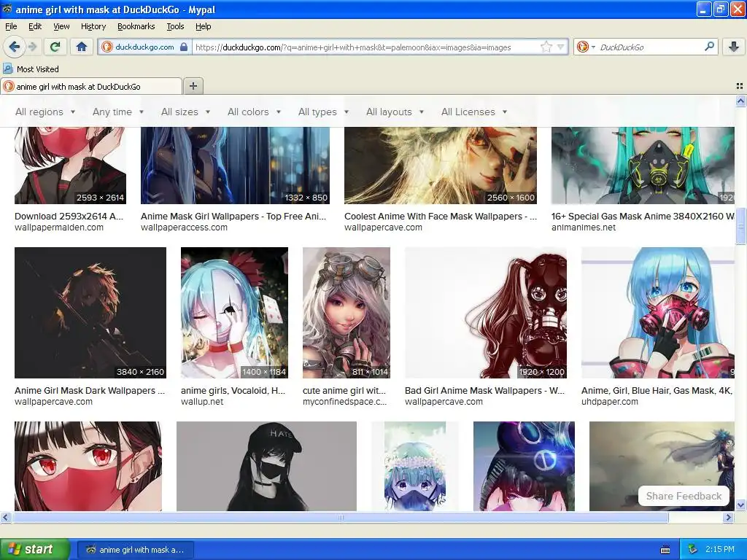Open the search engine selector dropdown
The width and height of the screenshot is (747, 560).
coord(586,47)
